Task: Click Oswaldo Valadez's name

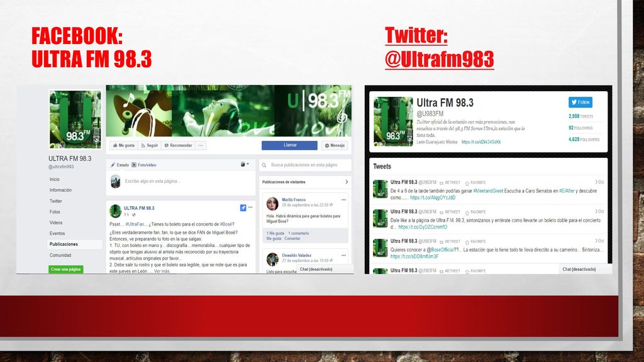Action: click(x=297, y=255)
